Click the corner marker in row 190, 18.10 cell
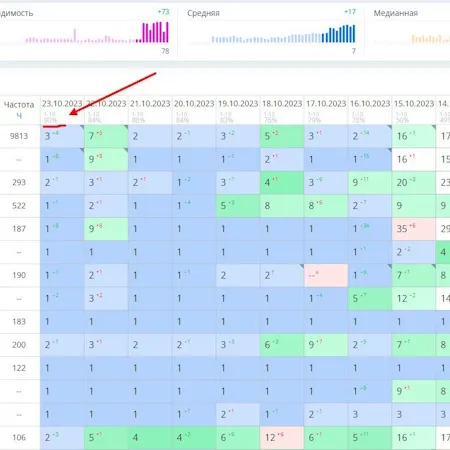450x450 pixels. point(302,266)
